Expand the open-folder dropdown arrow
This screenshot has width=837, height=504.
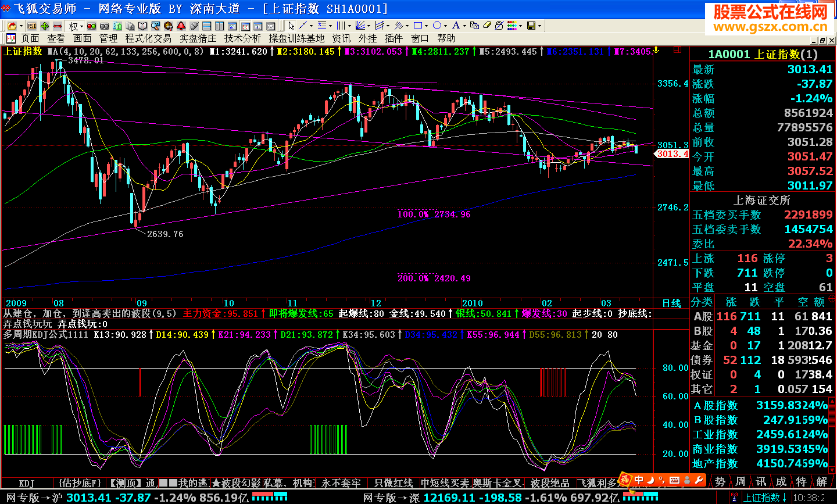point(21,26)
